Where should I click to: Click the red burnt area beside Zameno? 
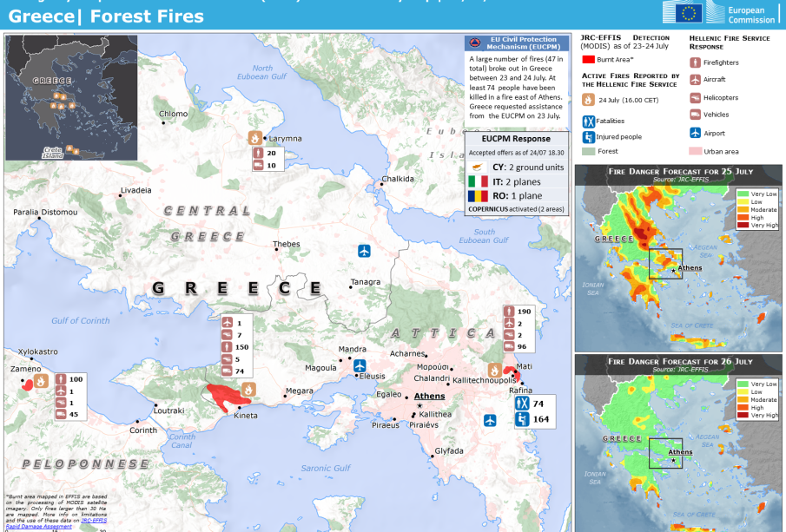click(28, 384)
